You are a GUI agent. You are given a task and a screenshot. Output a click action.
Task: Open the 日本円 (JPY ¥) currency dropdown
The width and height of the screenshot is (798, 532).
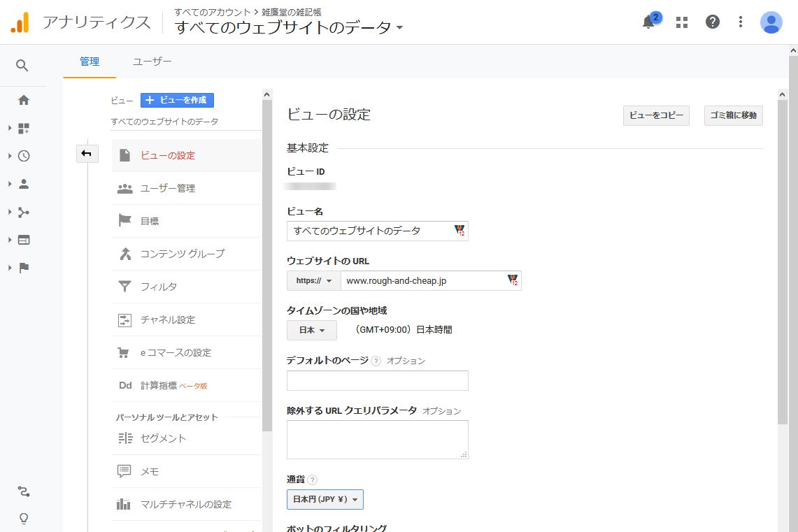point(325,500)
